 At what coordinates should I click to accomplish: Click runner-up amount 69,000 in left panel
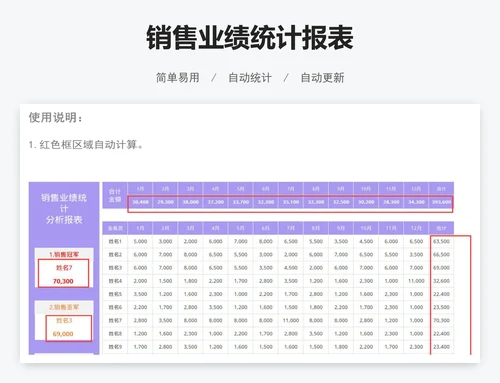click(x=63, y=334)
